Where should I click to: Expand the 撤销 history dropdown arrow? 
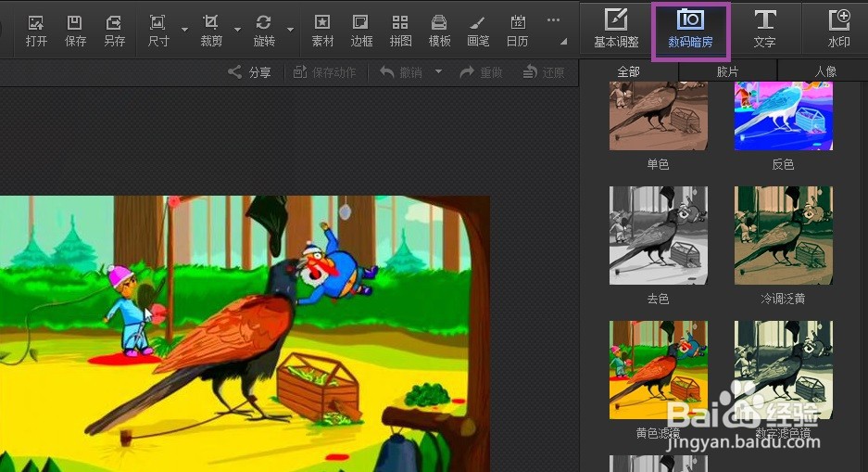[438, 71]
